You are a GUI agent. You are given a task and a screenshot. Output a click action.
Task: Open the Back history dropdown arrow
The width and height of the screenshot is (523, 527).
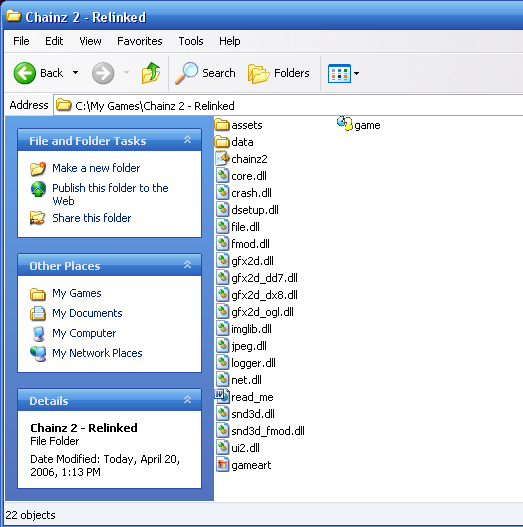point(76,73)
